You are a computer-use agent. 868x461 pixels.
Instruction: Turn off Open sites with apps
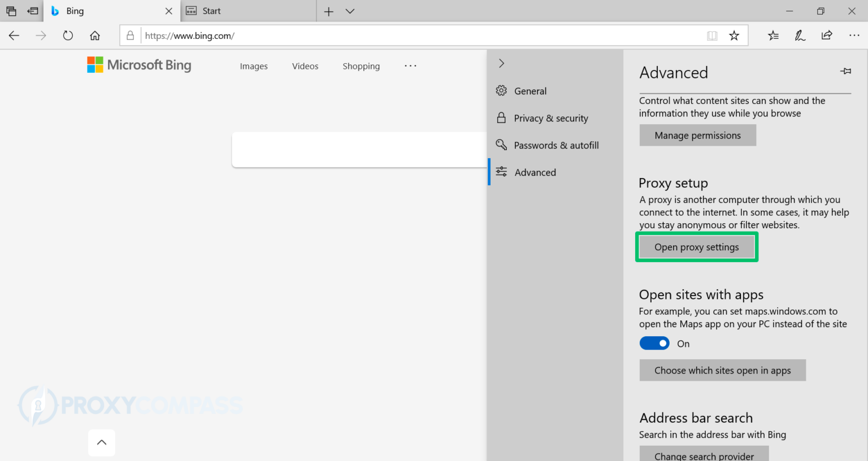(654, 343)
